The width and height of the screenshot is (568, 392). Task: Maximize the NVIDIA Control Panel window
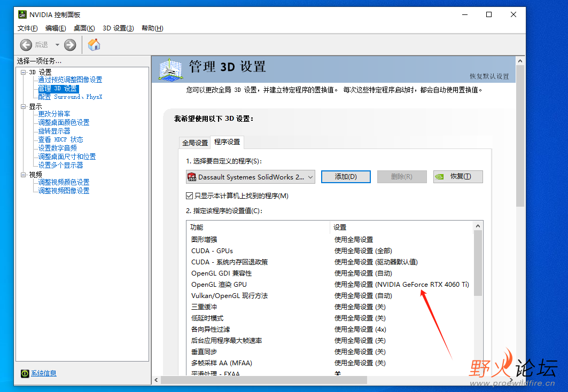[x=489, y=14]
